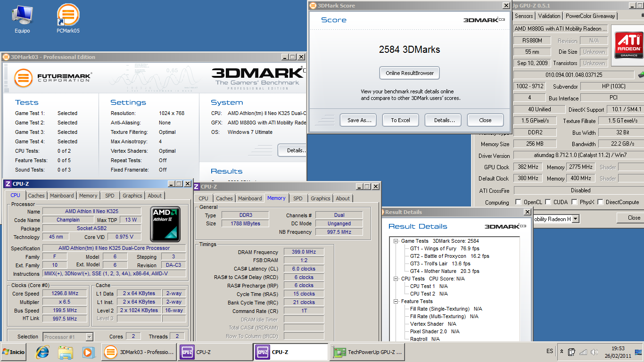Open Windows Explorer folder on the taskbar
Viewport: 644px width, 362px height.
pyautogui.click(x=66, y=352)
